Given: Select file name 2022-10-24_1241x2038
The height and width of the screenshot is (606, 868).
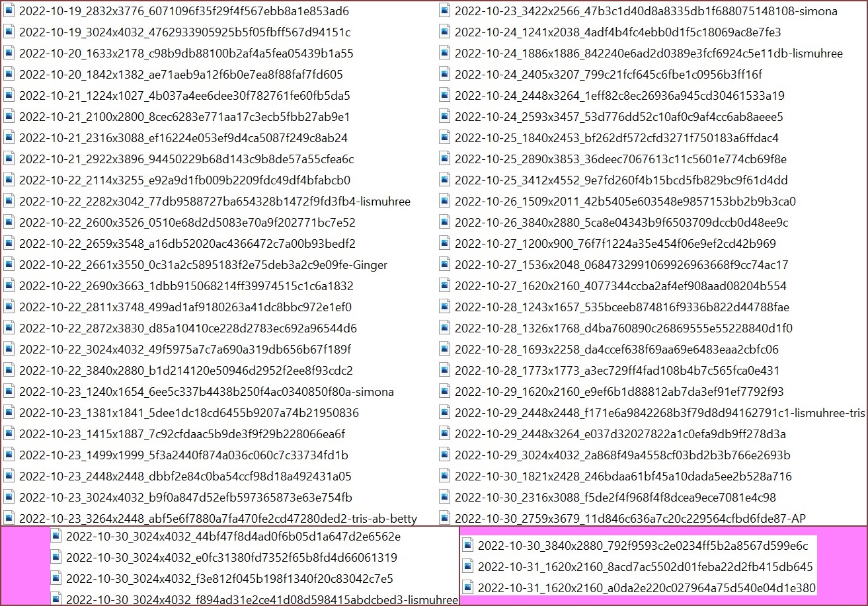Looking at the screenshot, I should (x=617, y=32).
